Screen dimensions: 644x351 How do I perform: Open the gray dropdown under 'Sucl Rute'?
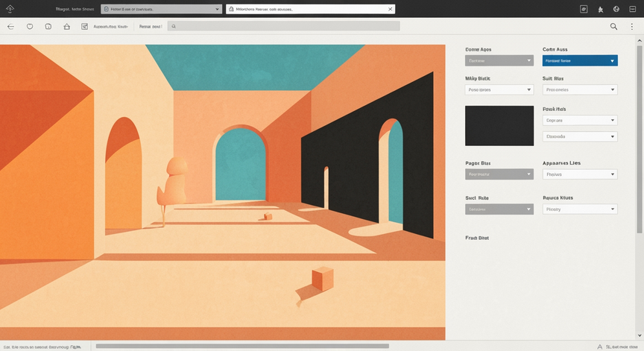click(499, 209)
